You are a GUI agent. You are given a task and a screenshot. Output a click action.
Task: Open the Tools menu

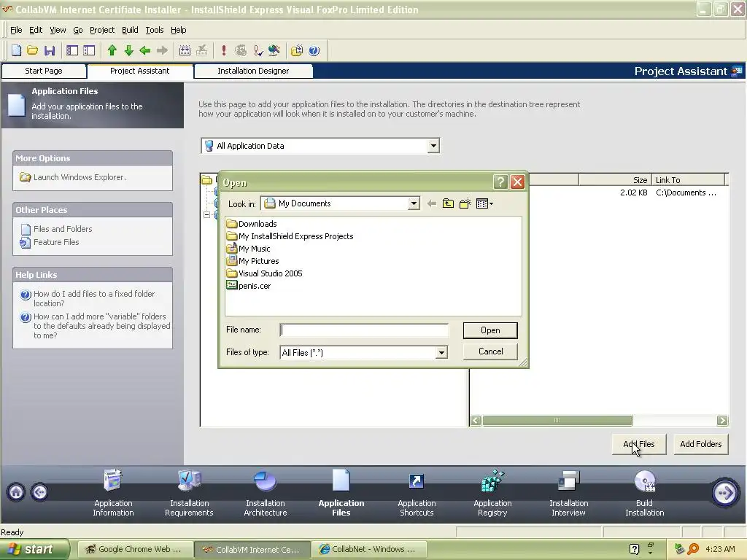(155, 30)
